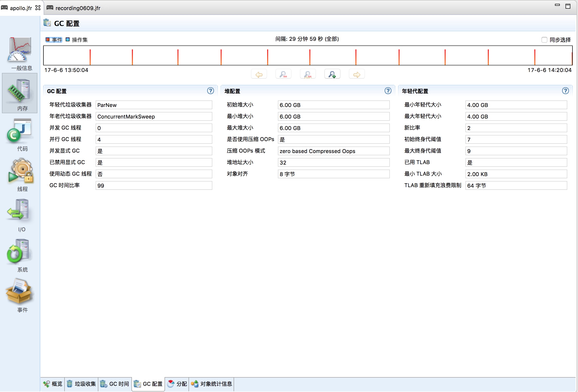Open help for GC 配置 panel
The image size is (578, 392).
click(x=210, y=91)
